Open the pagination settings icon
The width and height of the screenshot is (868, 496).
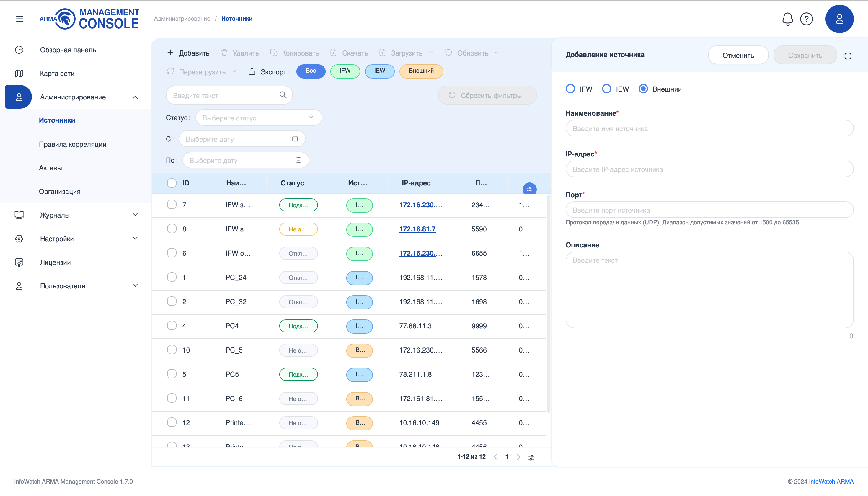click(x=531, y=458)
